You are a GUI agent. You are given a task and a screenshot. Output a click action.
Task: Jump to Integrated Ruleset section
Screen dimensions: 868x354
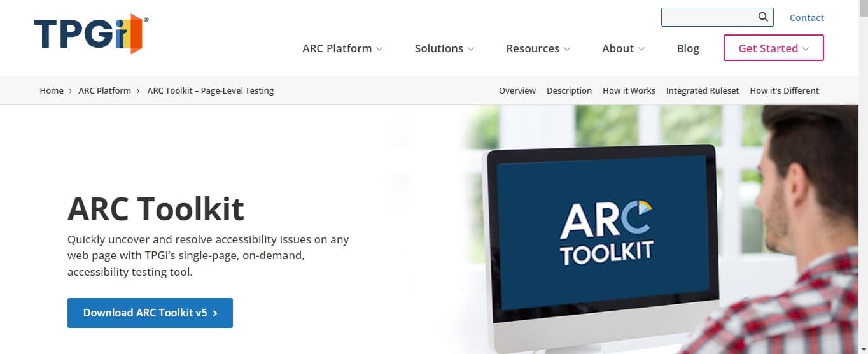703,90
